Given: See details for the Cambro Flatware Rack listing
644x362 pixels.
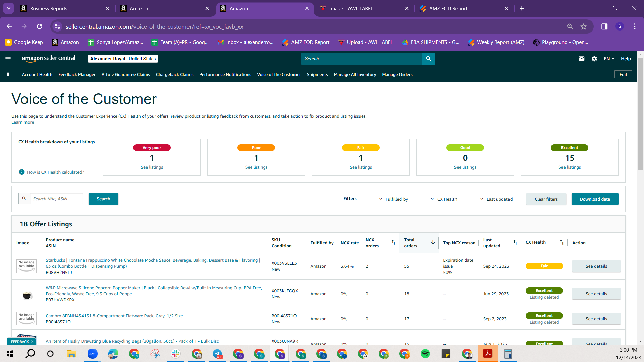Looking at the screenshot, I should coord(596,319).
